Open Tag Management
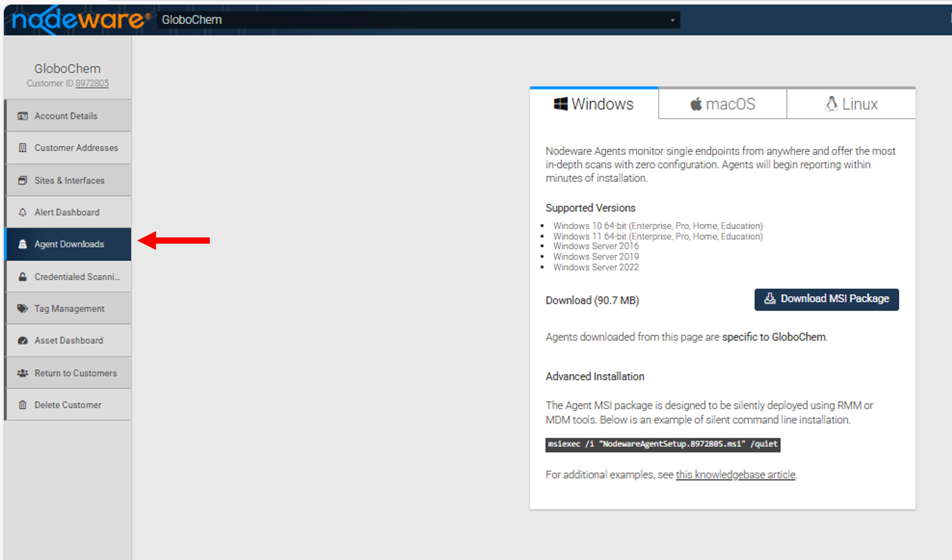952x560 pixels. tap(68, 309)
